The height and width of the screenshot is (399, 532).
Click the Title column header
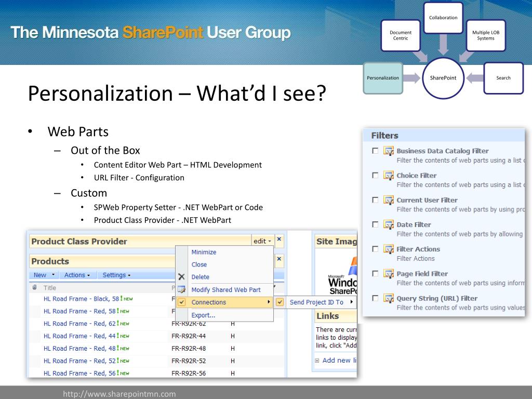point(49,288)
